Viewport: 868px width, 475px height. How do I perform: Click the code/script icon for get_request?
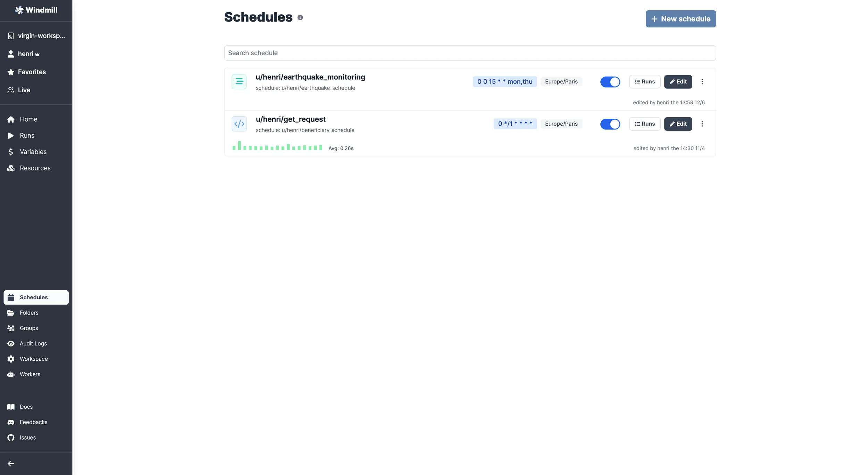239,124
